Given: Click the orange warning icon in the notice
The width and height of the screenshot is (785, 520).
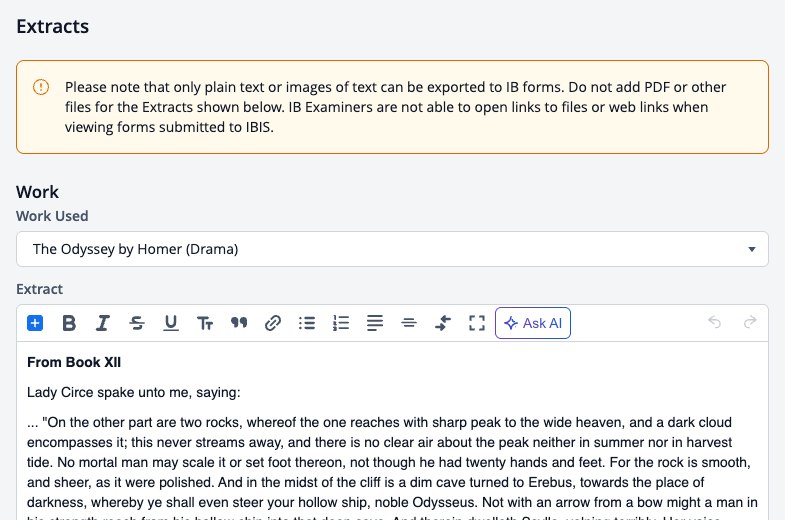Looking at the screenshot, I should (41, 87).
